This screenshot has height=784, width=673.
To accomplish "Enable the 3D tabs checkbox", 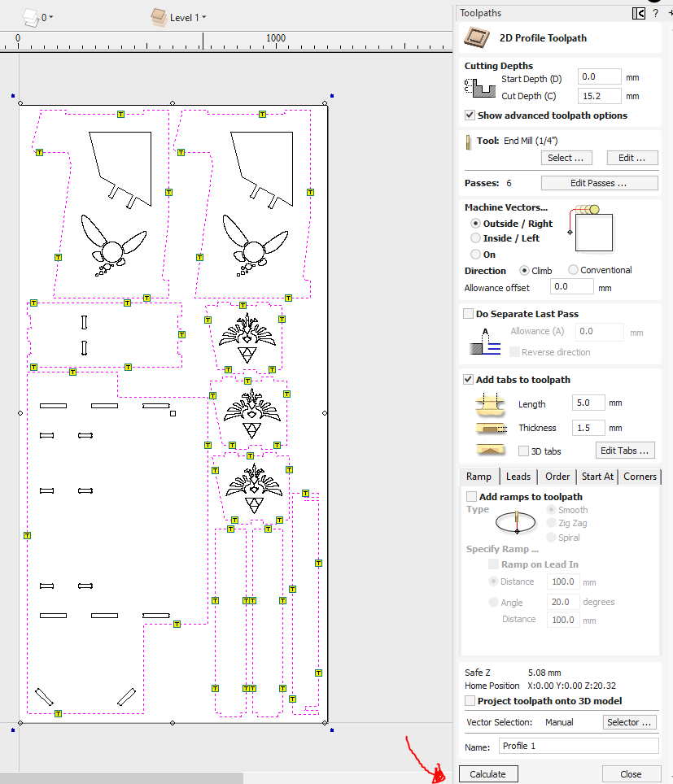I will pos(523,451).
